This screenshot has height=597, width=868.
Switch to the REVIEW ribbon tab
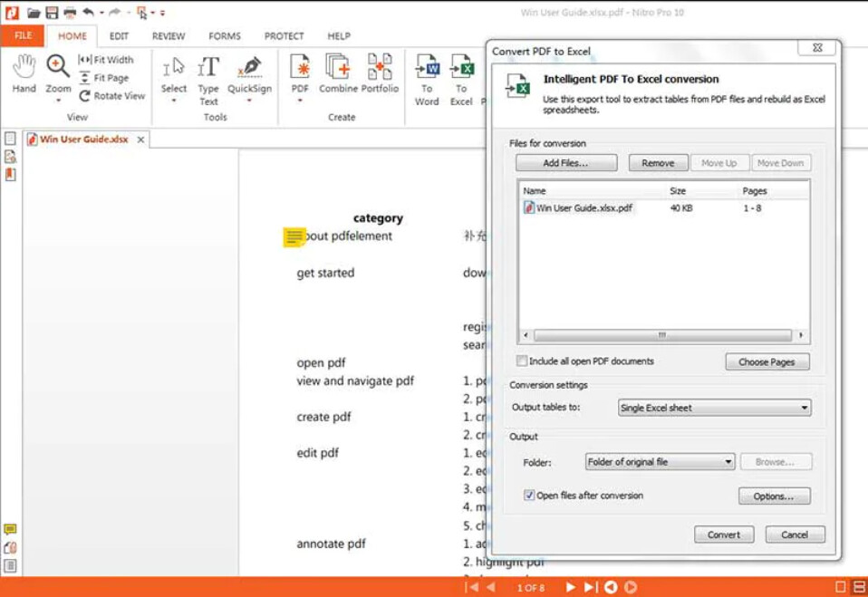(x=169, y=36)
